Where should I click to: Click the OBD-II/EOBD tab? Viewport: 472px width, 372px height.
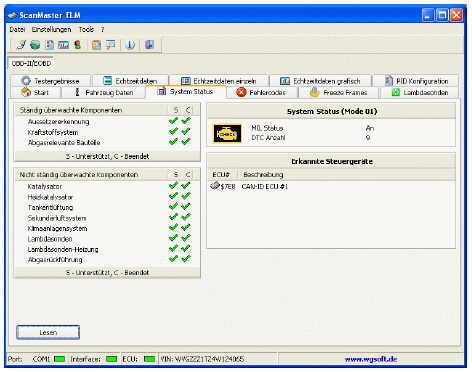(x=31, y=64)
